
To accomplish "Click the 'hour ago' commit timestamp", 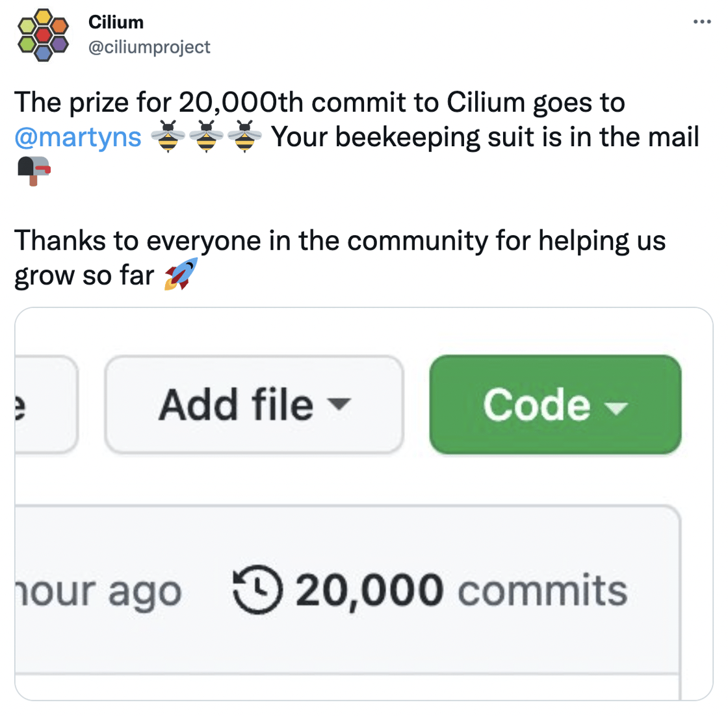I will click(x=97, y=591).
